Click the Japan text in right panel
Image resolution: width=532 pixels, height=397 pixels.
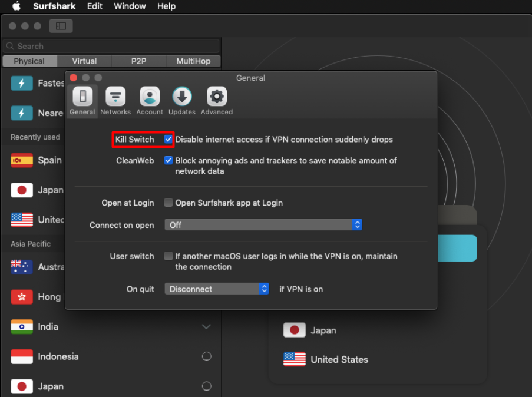[323, 330]
